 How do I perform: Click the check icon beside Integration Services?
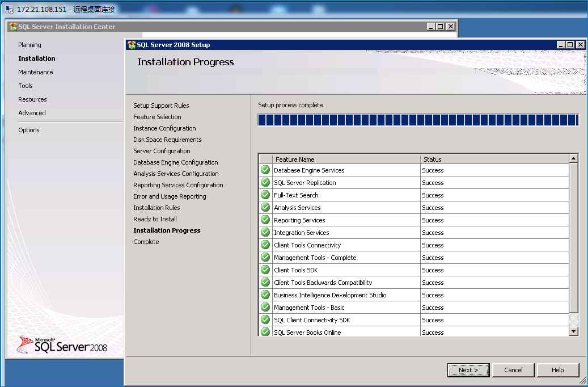click(265, 232)
